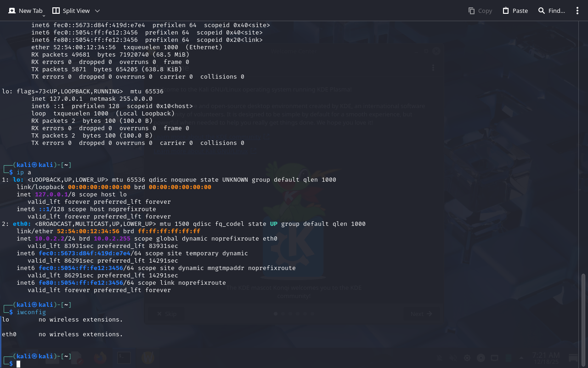Click the 'ip a' command text
The image size is (588, 368).
point(24,172)
